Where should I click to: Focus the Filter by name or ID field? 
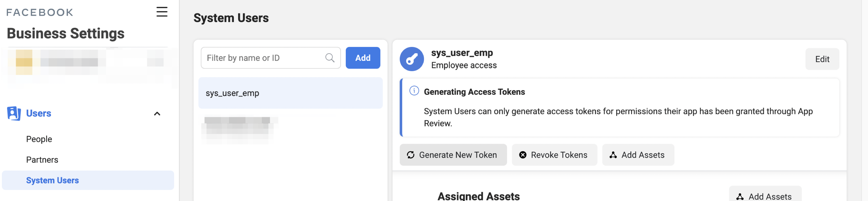(263, 58)
